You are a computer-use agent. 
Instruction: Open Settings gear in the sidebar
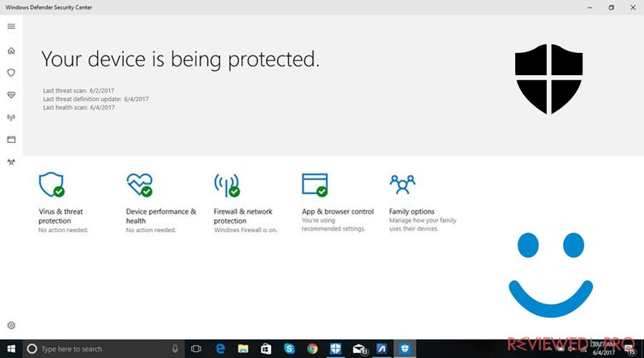[x=11, y=326]
